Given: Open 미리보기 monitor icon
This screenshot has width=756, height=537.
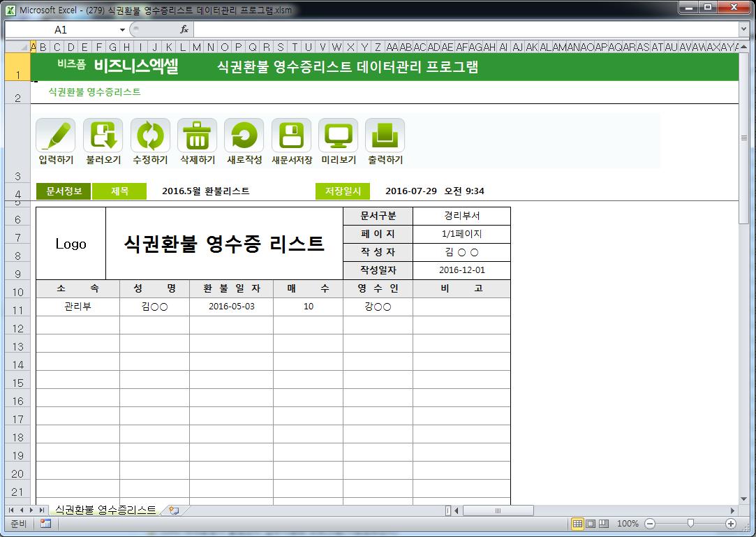Looking at the screenshot, I should [338, 135].
